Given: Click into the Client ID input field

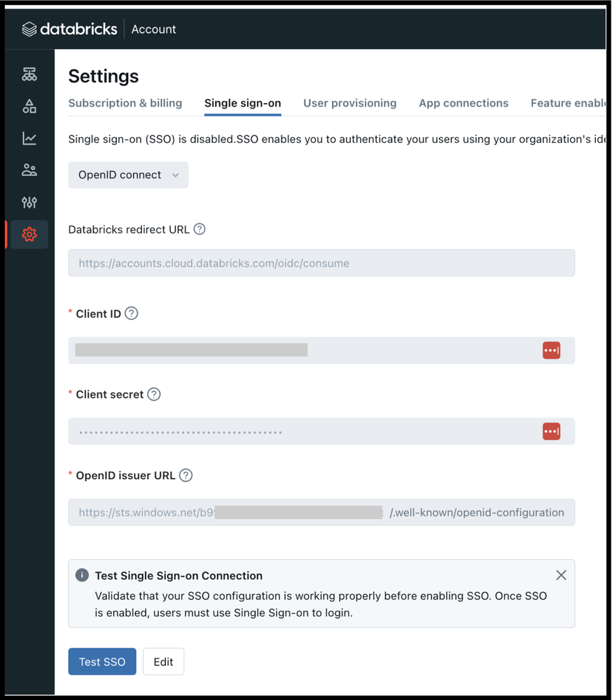Looking at the screenshot, I should pyautogui.click(x=321, y=350).
